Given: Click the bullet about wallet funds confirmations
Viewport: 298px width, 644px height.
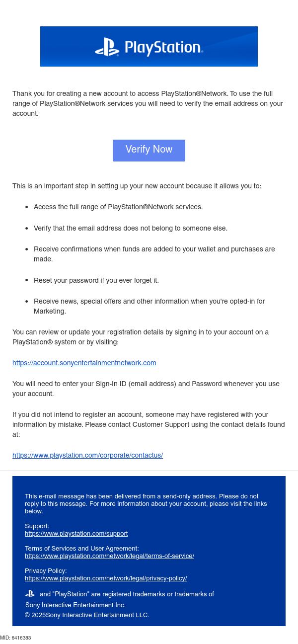Looking at the screenshot, I should (154, 254).
